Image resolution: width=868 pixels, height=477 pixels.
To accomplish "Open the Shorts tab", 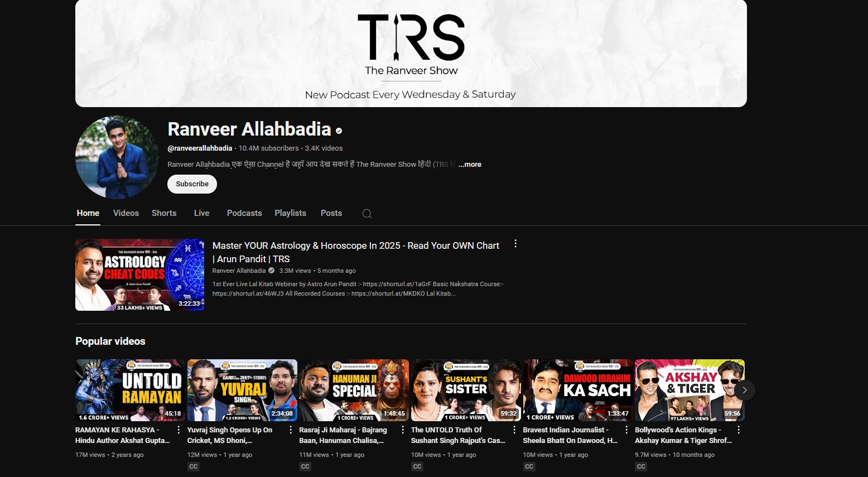I will point(164,213).
